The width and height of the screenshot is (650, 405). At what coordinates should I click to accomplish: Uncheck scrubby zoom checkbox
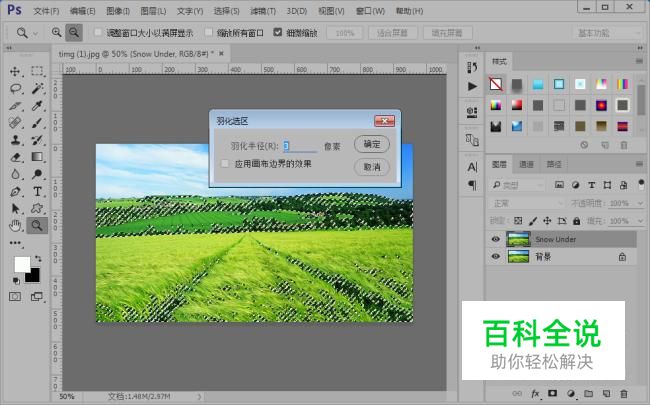click(278, 32)
